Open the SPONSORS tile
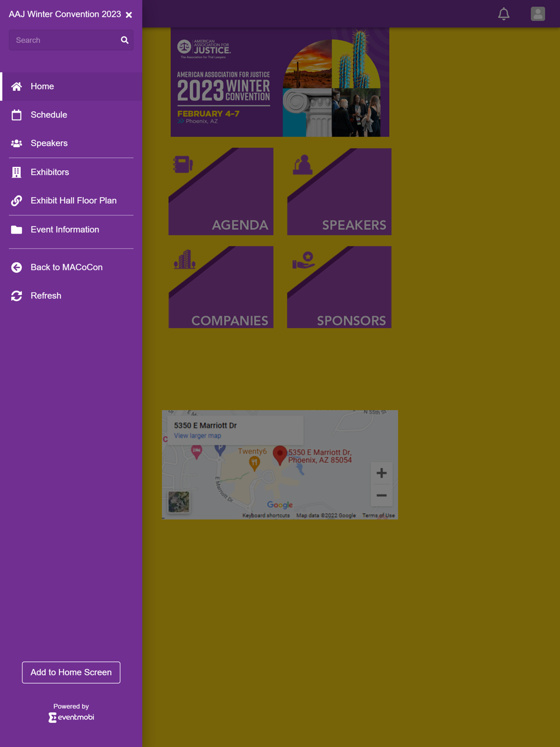 (x=339, y=287)
